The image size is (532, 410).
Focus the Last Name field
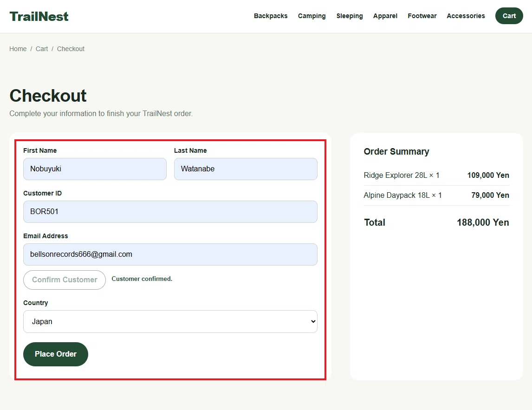tap(246, 169)
